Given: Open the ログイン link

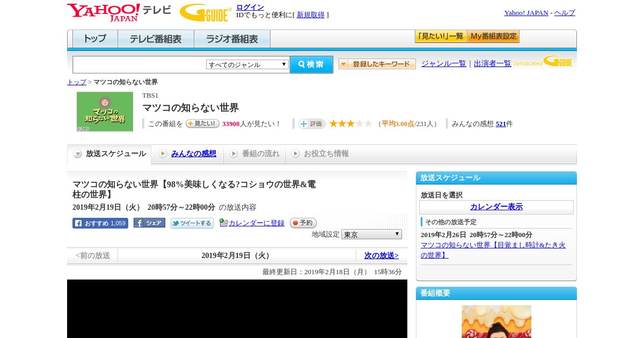Looking at the screenshot, I should point(250,7).
